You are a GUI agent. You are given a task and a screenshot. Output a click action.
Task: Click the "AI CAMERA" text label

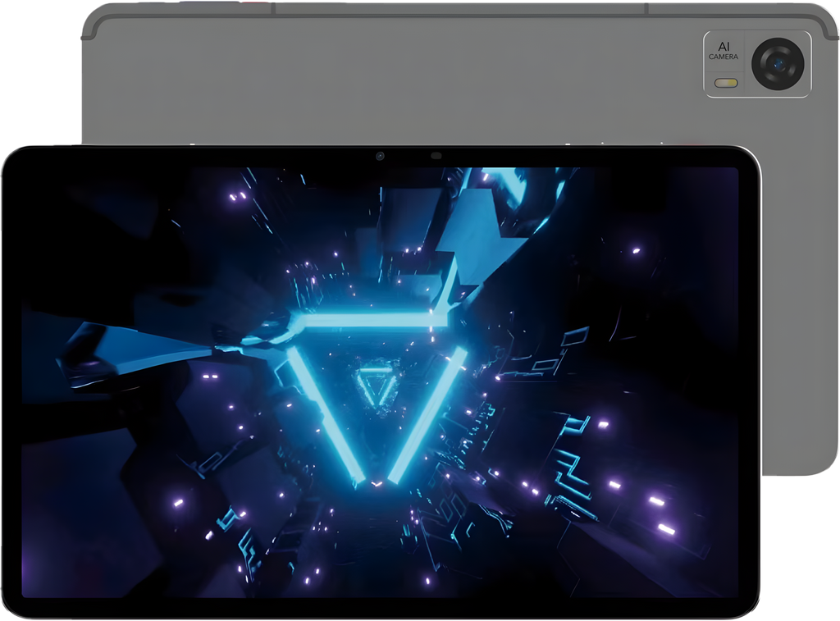pyautogui.click(x=724, y=51)
